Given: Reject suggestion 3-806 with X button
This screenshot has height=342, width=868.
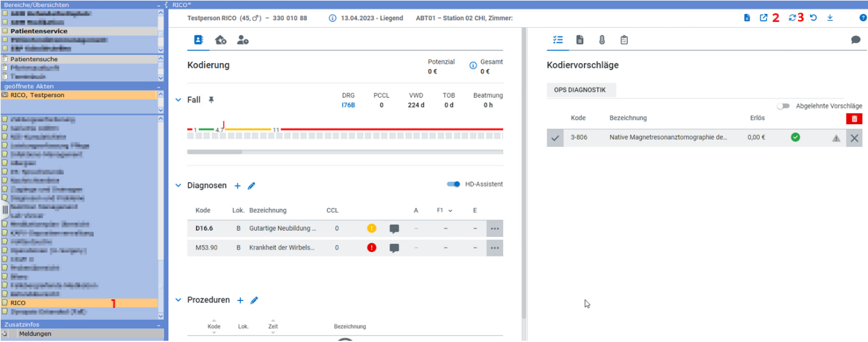Looking at the screenshot, I should pos(854,138).
